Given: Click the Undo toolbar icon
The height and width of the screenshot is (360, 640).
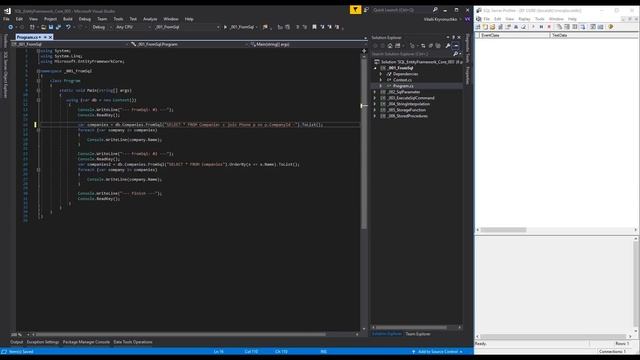Looking at the screenshot, I should (x=68, y=27).
